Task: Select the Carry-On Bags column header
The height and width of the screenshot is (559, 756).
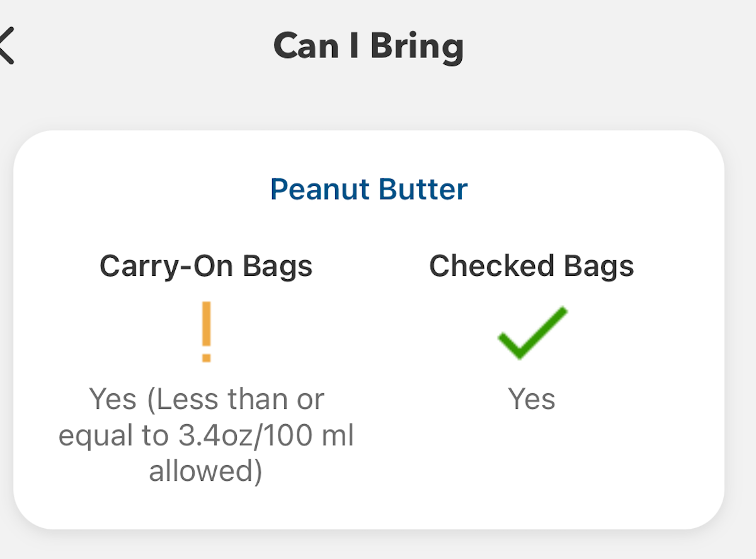Action: [x=207, y=265]
